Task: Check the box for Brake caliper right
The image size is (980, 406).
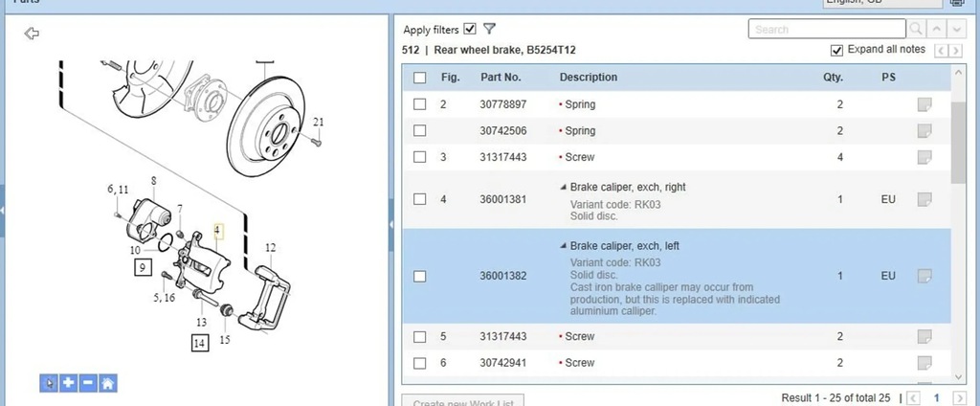Action: [420, 199]
